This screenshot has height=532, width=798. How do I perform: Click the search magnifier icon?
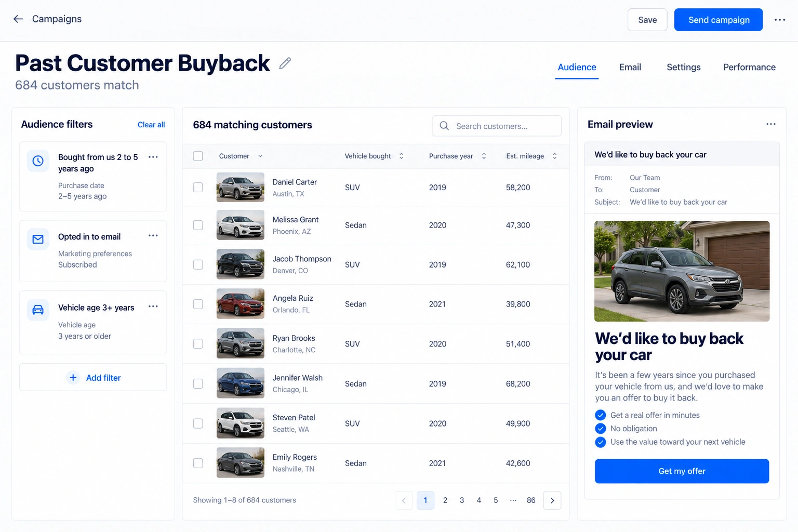coord(444,126)
